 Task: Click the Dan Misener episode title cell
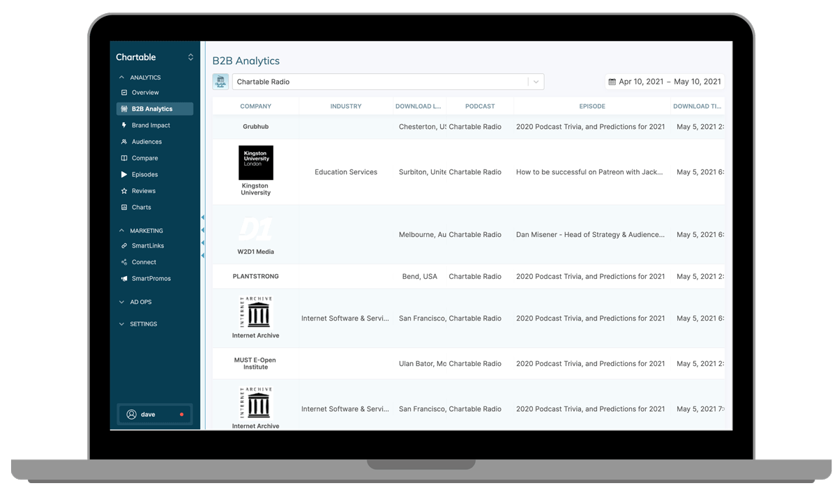click(590, 235)
